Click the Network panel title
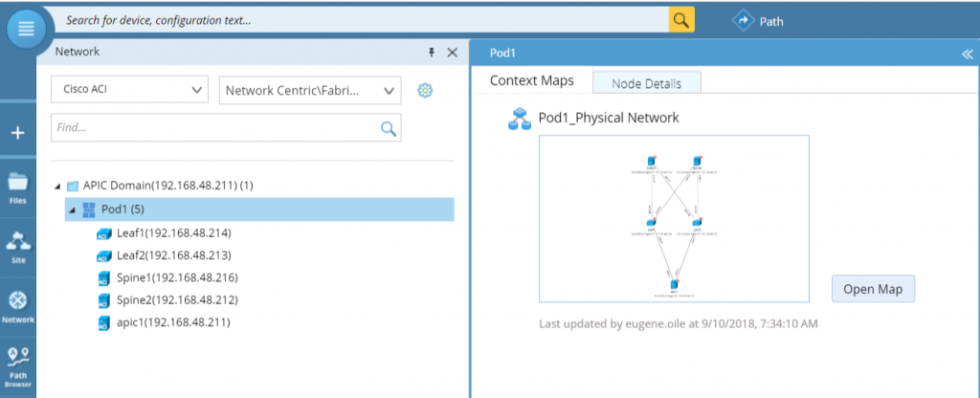 click(x=77, y=52)
